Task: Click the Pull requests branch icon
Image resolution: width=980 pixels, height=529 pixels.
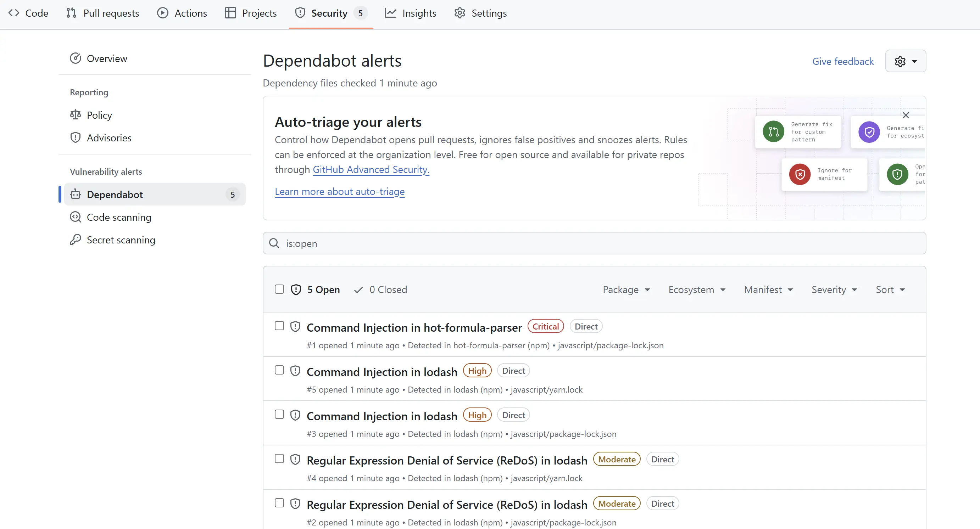Action: (x=71, y=13)
